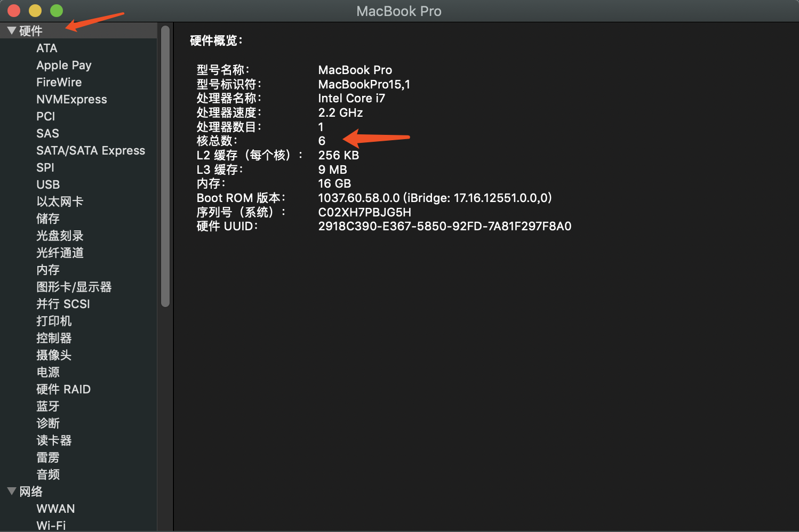Click the 型号标识符 label
Image resolution: width=799 pixels, height=532 pixels.
229,84
